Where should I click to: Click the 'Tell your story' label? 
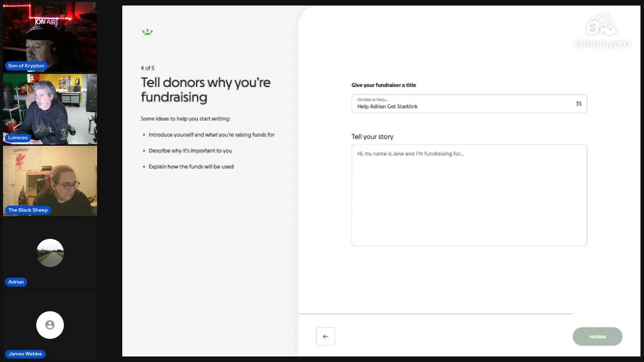point(372,137)
